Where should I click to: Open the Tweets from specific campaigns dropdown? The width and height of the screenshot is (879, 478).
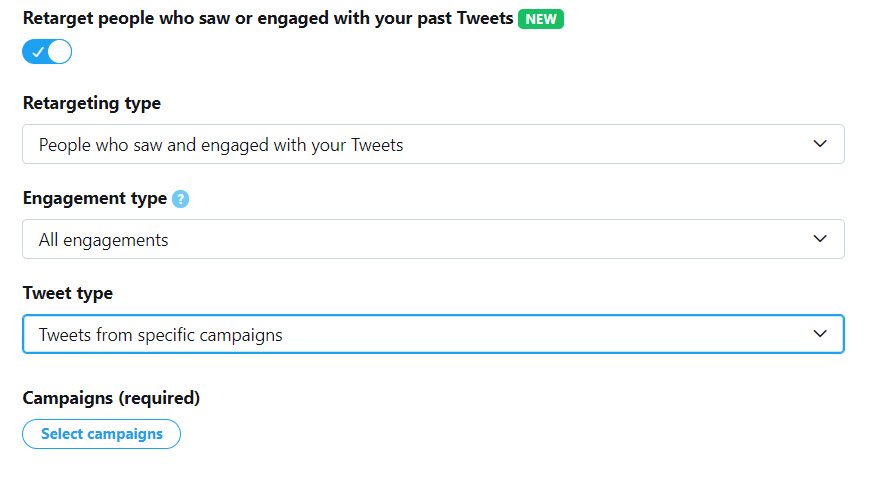pyautogui.click(x=433, y=334)
